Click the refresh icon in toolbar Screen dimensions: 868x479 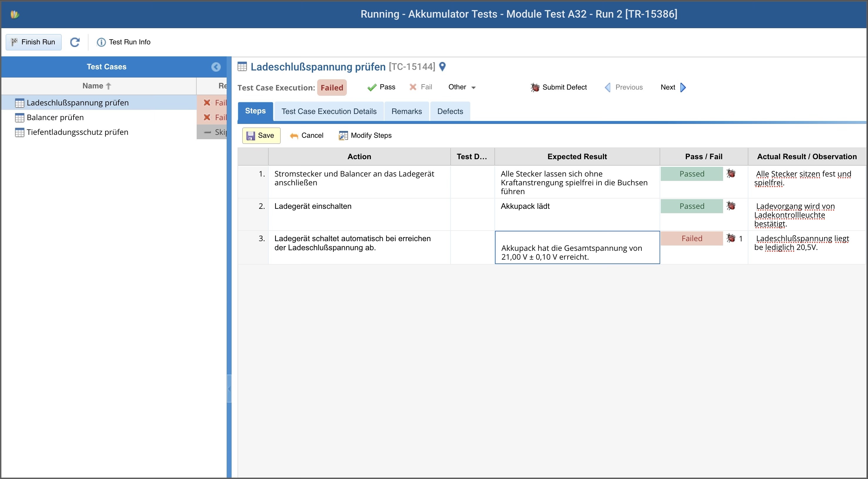coord(74,42)
